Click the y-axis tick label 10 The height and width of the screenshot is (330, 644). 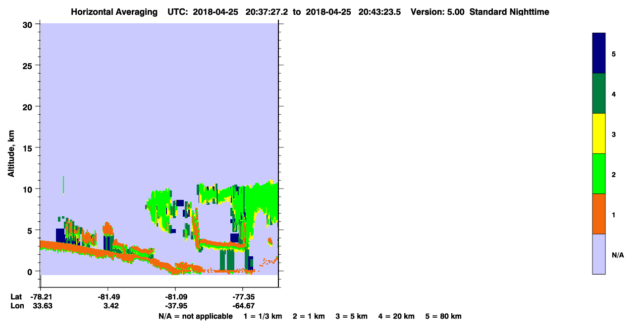click(x=29, y=189)
